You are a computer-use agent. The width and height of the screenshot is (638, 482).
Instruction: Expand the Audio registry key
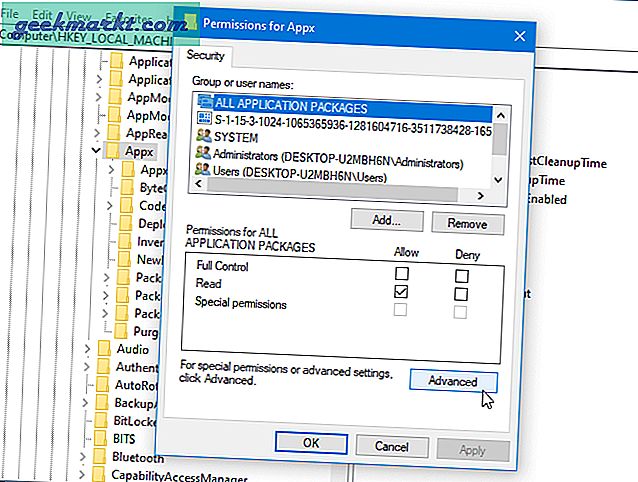(87, 349)
